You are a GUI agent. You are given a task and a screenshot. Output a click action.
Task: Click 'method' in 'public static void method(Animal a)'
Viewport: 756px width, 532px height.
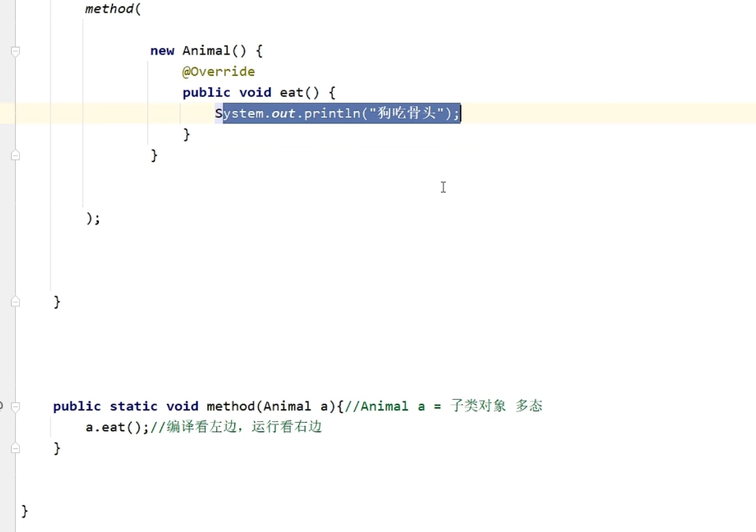coord(231,407)
